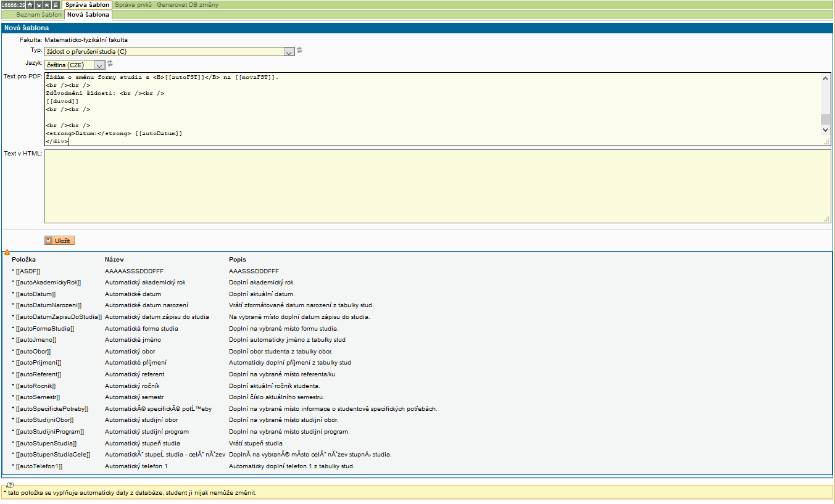Click the home icon in top toolbar

[x=30, y=5]
